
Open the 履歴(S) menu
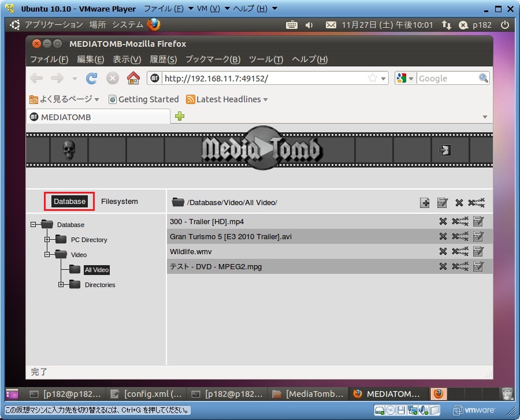163,60
